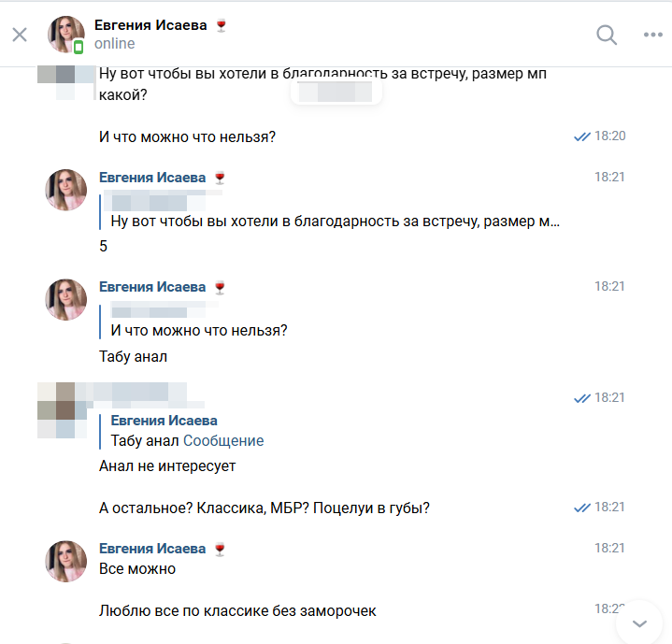
Task: Click the "online" status text in header
Action: click(114, 44)
